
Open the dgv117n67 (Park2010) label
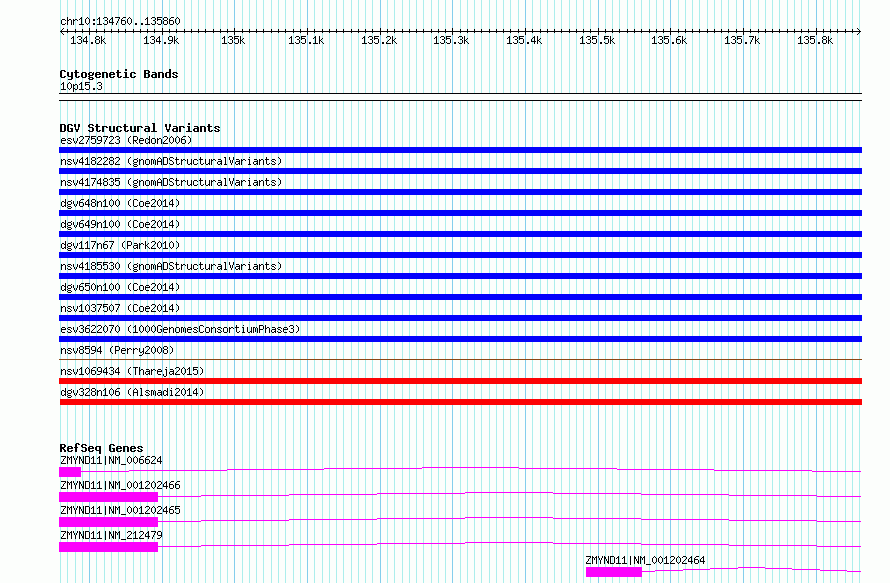coord(120,245)
